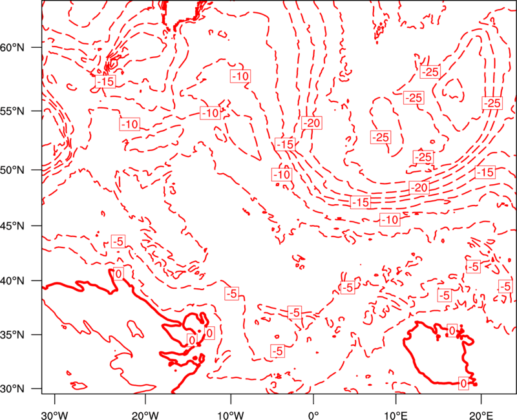Click the 0° longitude axis label
Viewport: 517px width, 420px height.
(x=313, y=415)
